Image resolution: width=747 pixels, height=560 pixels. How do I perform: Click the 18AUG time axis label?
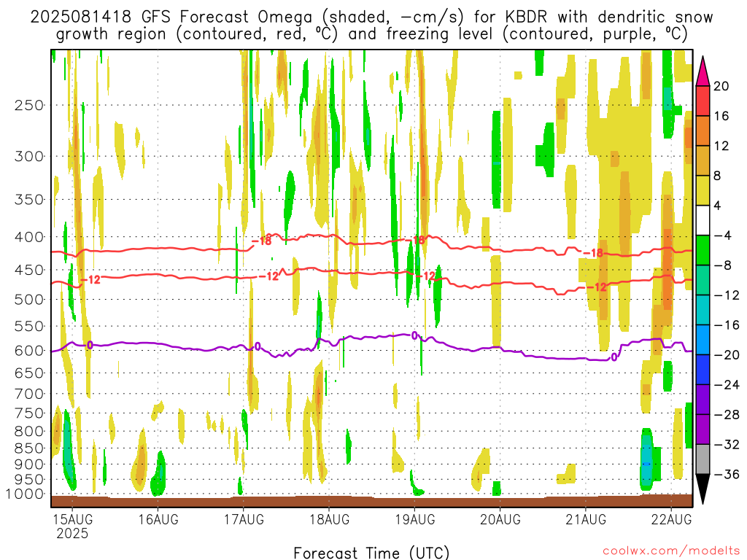pyautogui.click(x=329, y=519)
